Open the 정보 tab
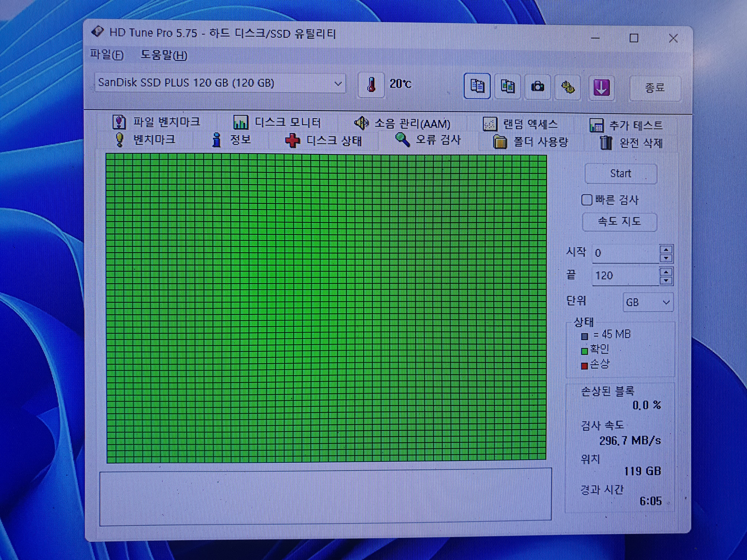This screenshot has height=560, width=747. click(231, 140)
